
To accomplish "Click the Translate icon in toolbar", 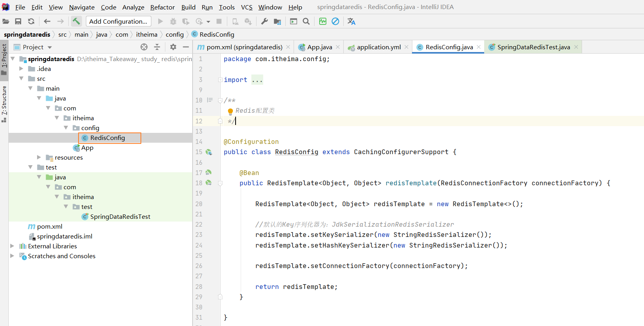I will tap(351, 21).
